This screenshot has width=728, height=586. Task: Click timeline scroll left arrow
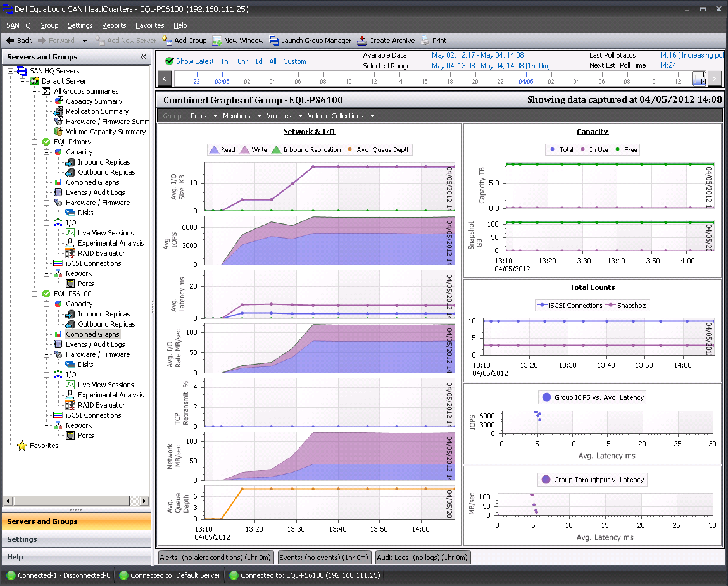click(165, 79)
